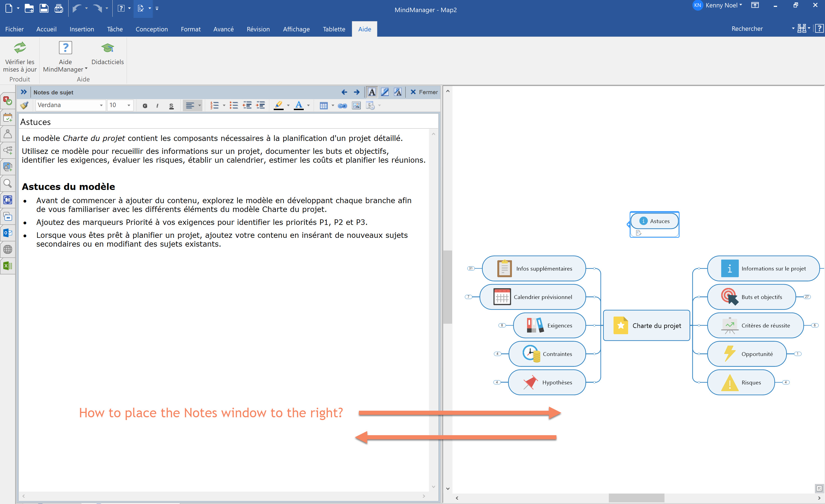Open the search magnifier sidebar panel
The height and width of the screenshot is (504, 825).
8,183
